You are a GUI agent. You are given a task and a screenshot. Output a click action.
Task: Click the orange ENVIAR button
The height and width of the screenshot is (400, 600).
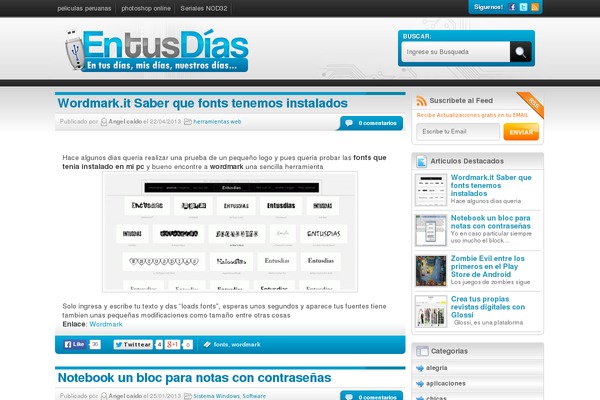(x=521, y=132)
